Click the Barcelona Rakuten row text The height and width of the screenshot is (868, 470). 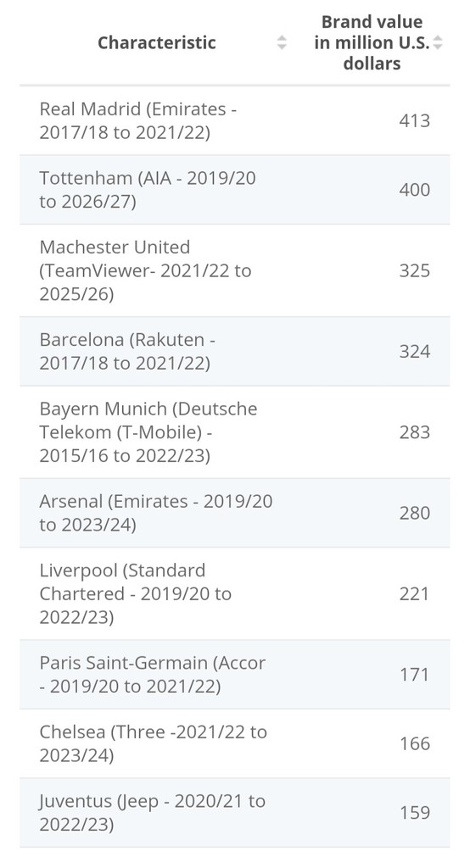click(127, 352)
